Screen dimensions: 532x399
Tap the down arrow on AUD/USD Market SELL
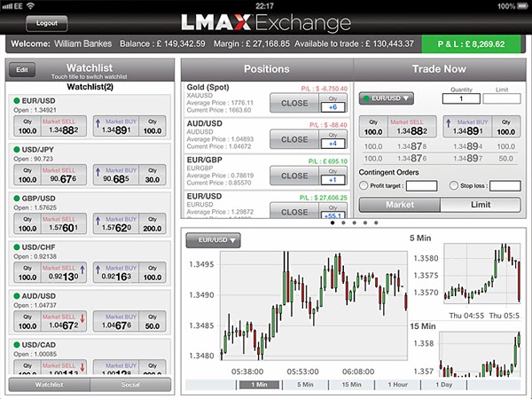click(82, 318)
